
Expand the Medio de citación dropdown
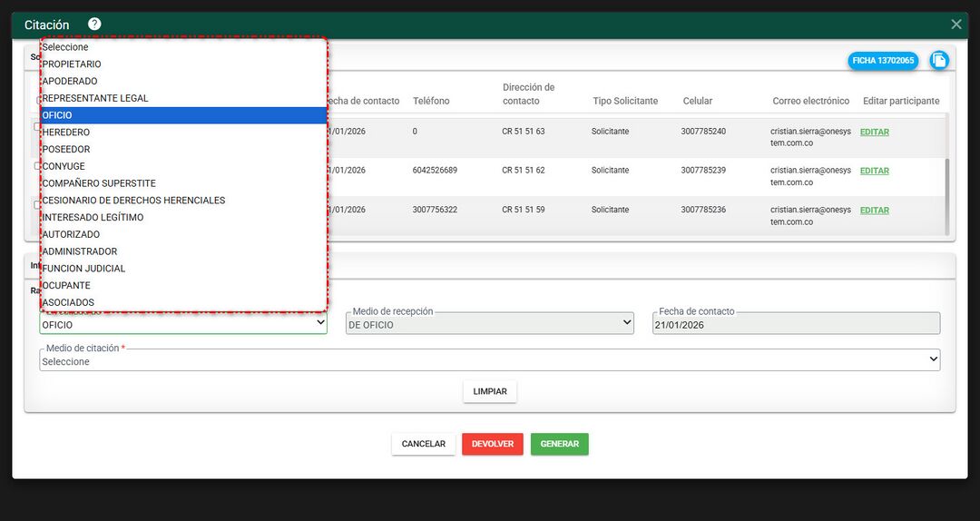[489, 361]
